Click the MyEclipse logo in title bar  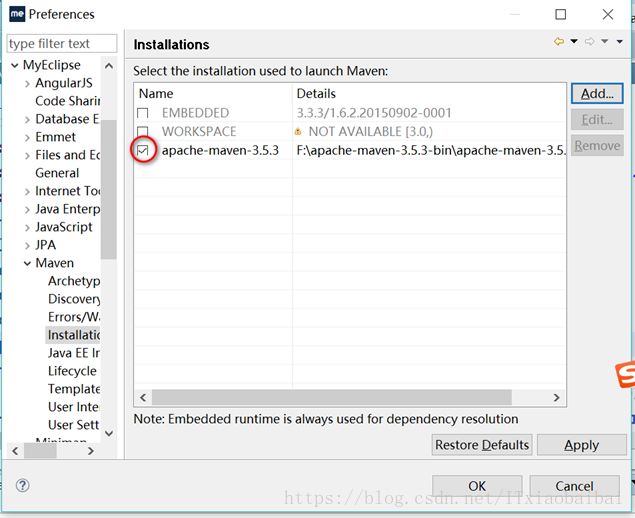pos(17,14)
